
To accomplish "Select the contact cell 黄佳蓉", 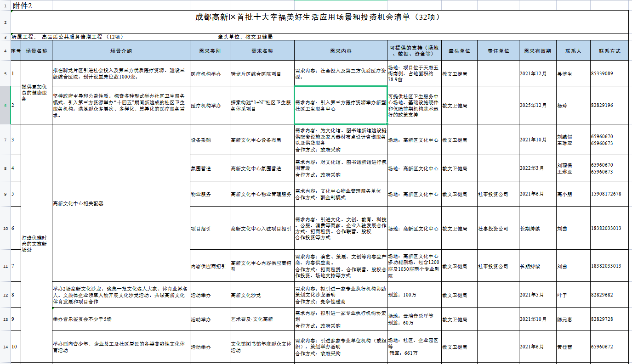I will (x=573, y=347).
